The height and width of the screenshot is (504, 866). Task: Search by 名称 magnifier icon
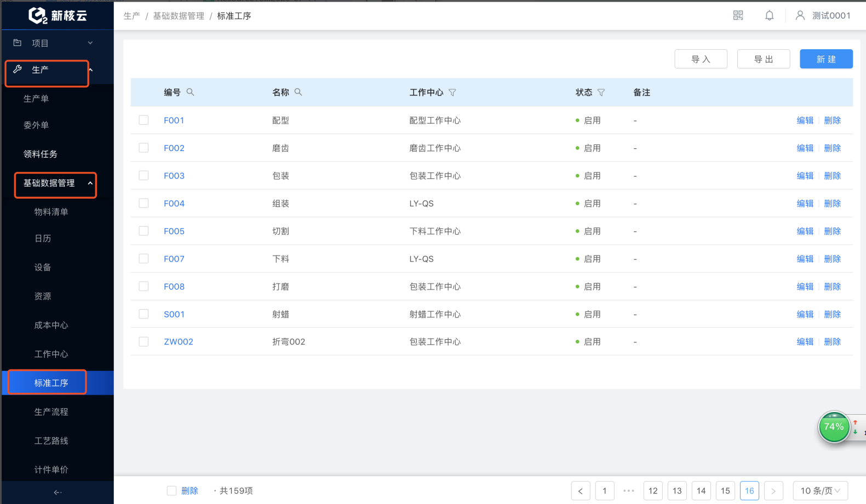(298, 92)
